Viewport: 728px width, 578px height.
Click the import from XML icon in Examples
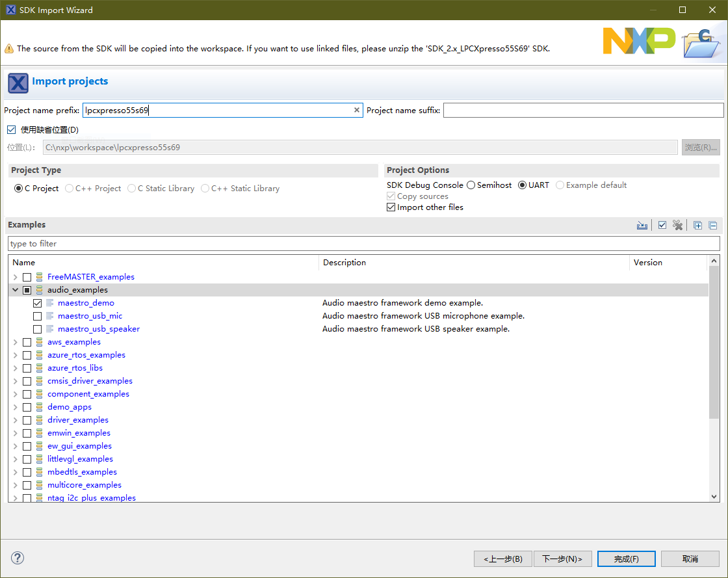tap(642, 226)
